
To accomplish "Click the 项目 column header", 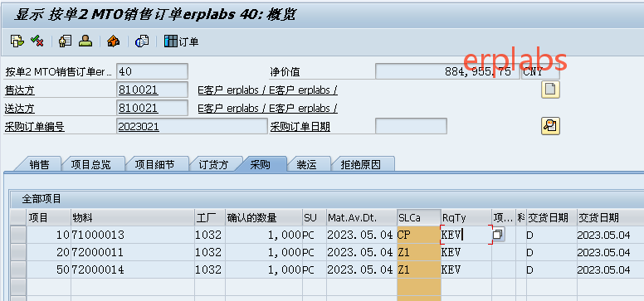I will point(49,217).
